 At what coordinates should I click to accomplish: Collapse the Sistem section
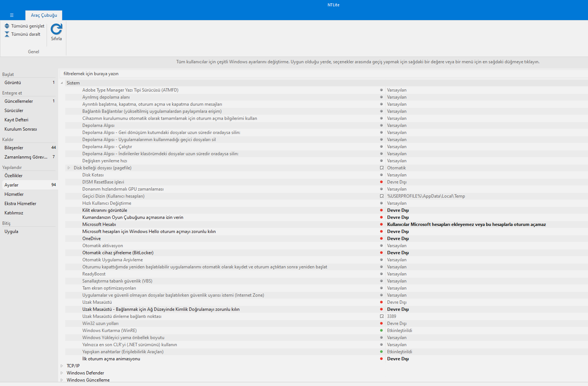point(62,83)
